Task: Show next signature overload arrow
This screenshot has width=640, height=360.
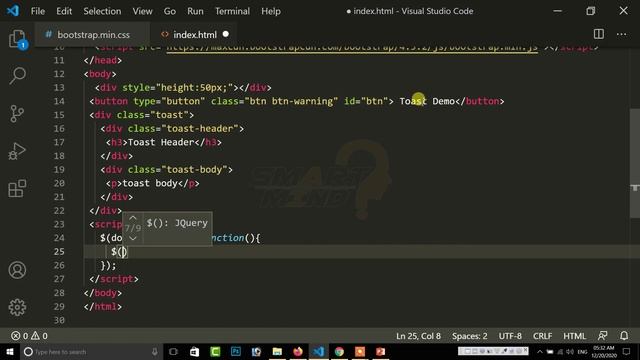Action: pos(133,238)
